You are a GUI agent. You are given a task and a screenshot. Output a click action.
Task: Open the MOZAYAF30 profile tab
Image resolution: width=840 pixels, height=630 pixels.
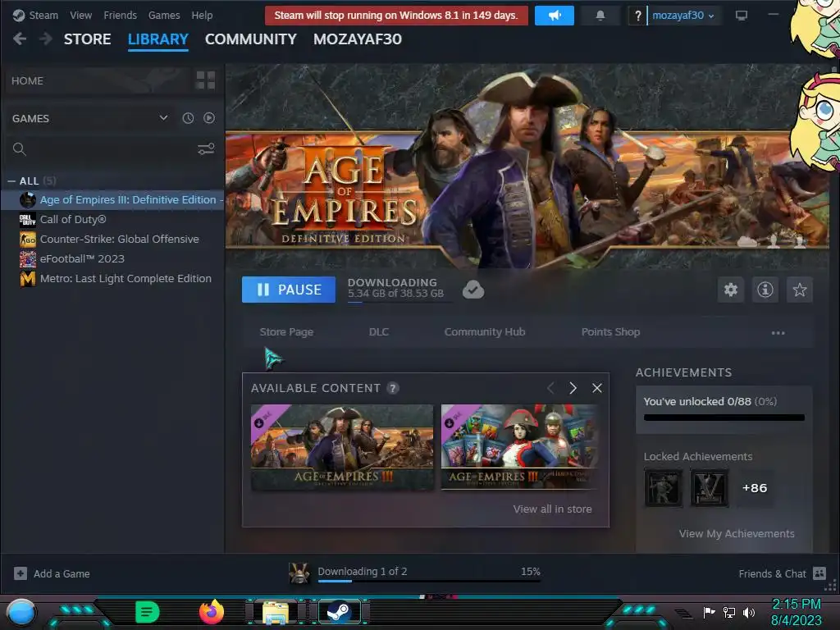tap(358, 39)
